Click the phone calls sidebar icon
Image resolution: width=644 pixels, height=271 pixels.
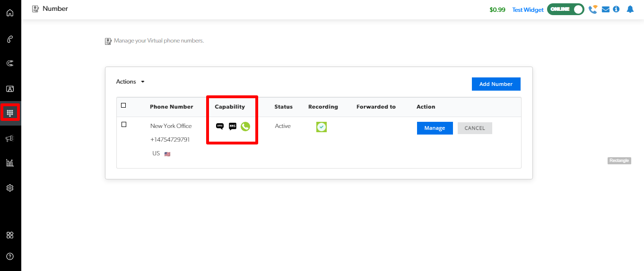[x=10, y=39]
